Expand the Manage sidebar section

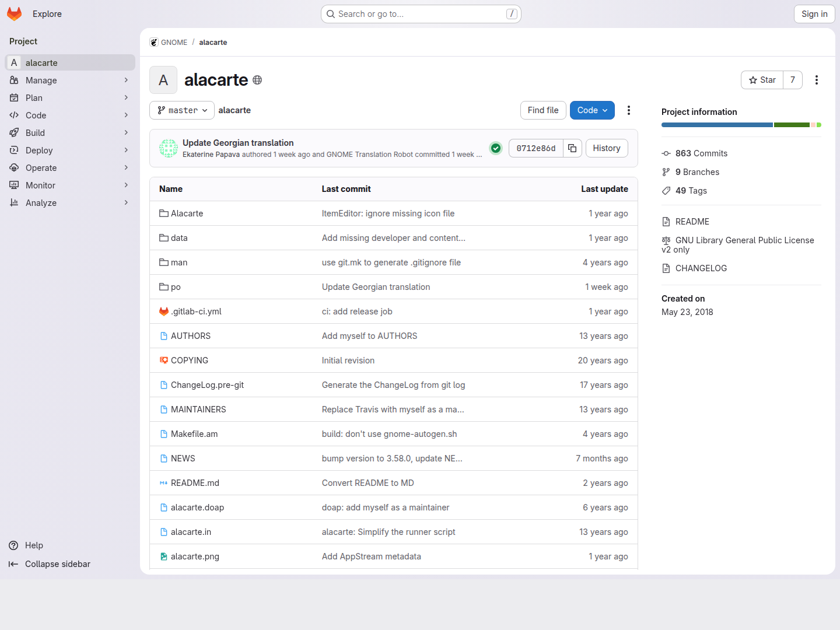pos(70,80)
